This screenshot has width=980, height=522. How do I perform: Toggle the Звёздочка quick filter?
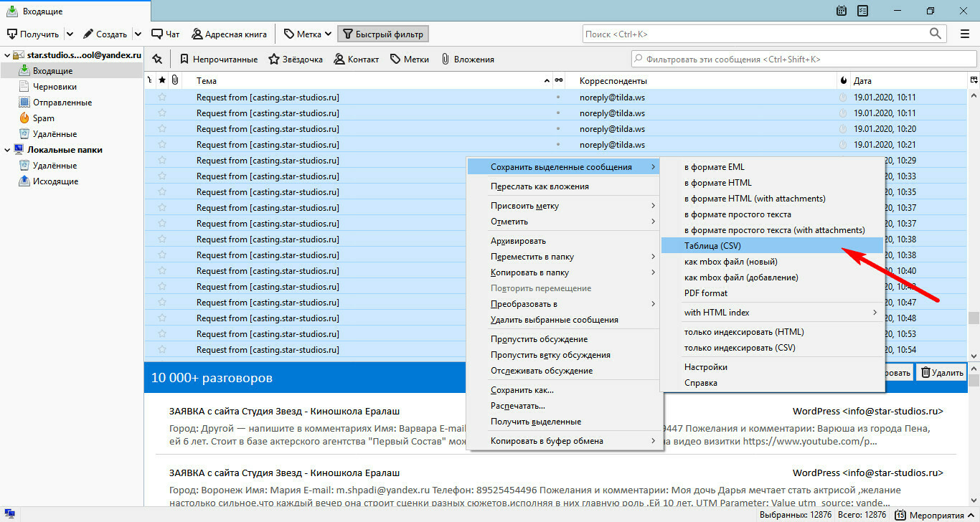coord(296,60)
